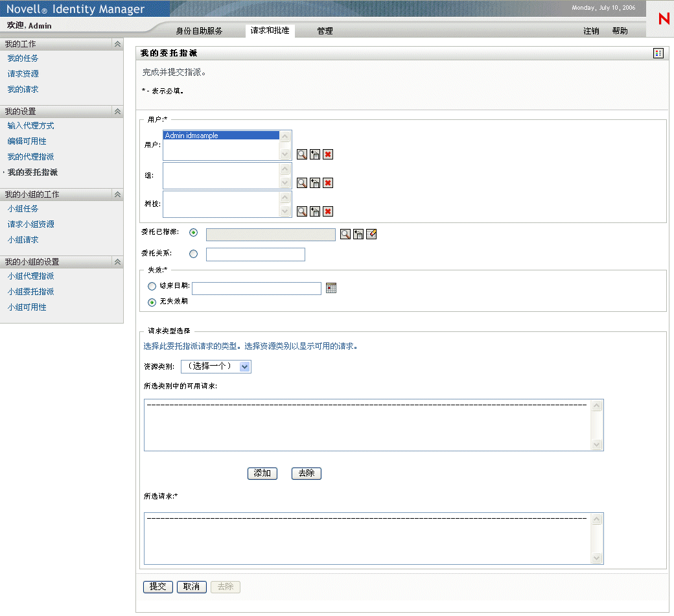Image resolution: width=674 pixels, height=616 pixels.
Task: Open the 资源类别 dropdown
Action: point(216,366)
